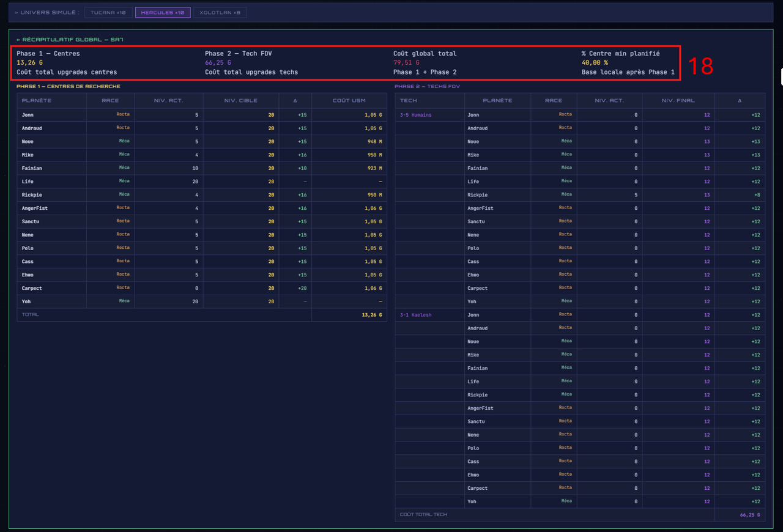
Task: Click the NIV. FINAL column header
Action: [x=678, y=100]
